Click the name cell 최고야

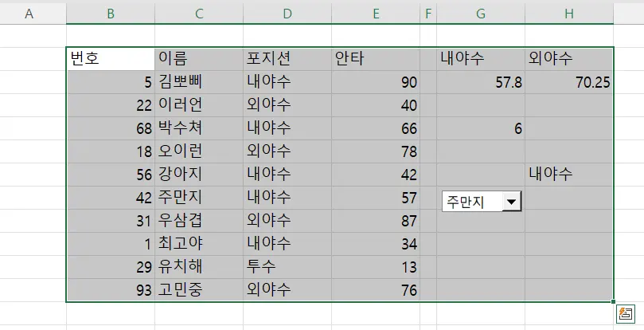(199, 244)
